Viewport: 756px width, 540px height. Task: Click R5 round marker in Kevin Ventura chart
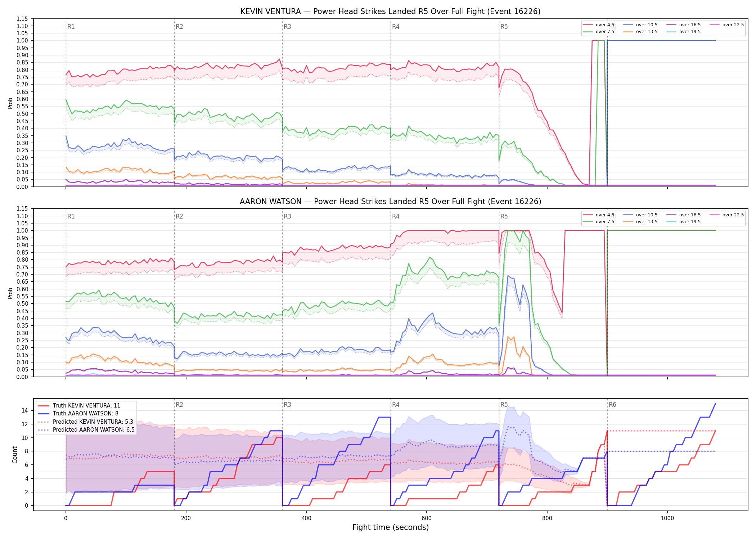tap(504, 27)
